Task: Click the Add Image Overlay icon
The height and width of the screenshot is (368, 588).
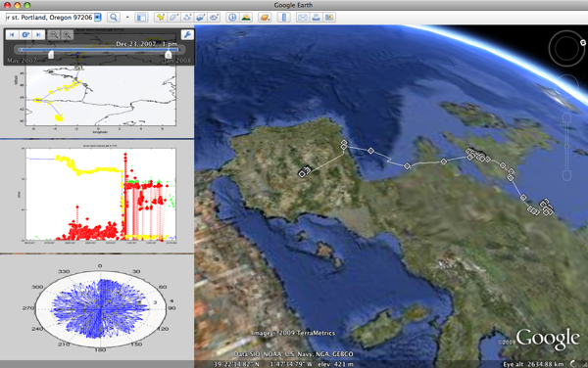Action: click(x=201, y=18)
